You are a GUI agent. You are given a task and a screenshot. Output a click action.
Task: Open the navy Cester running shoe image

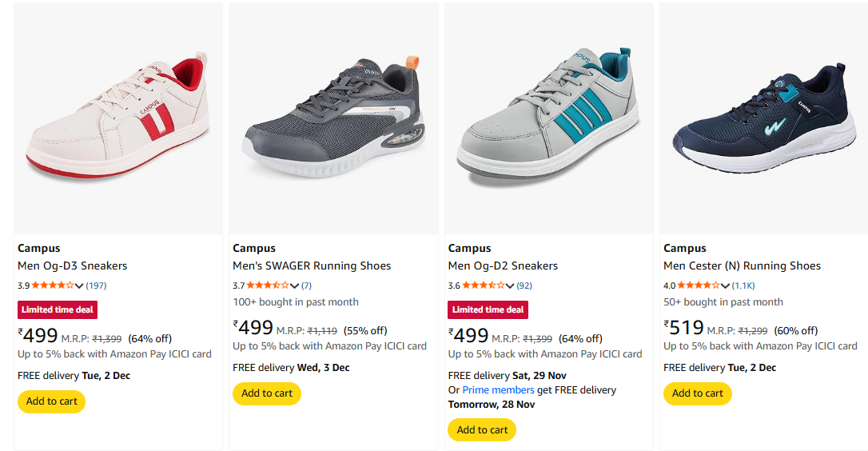pyautogui.click(x=764, y=118)
